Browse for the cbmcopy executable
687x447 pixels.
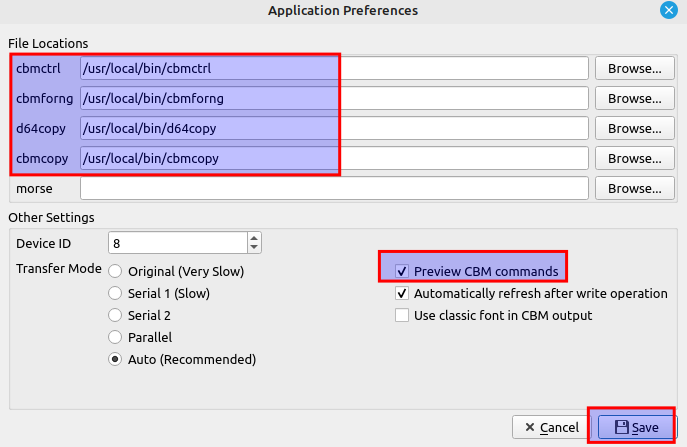pyautogui.click(x=635, y=159)
